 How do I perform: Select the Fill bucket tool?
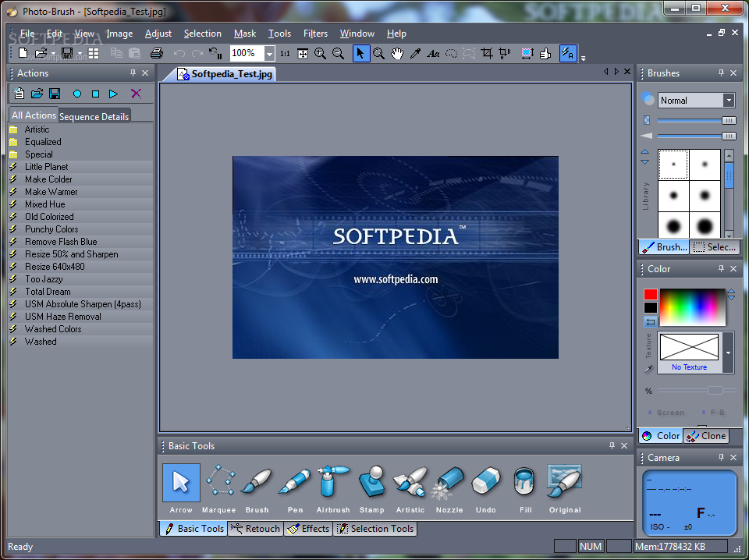[x=525, y=489]
